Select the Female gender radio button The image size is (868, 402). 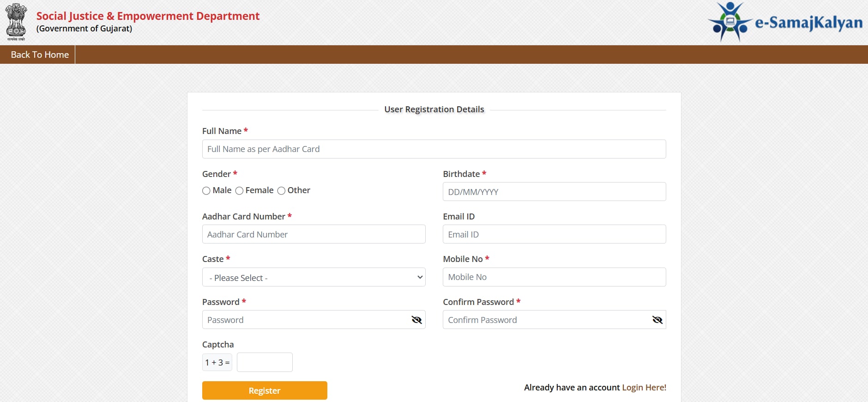[239, 191]
